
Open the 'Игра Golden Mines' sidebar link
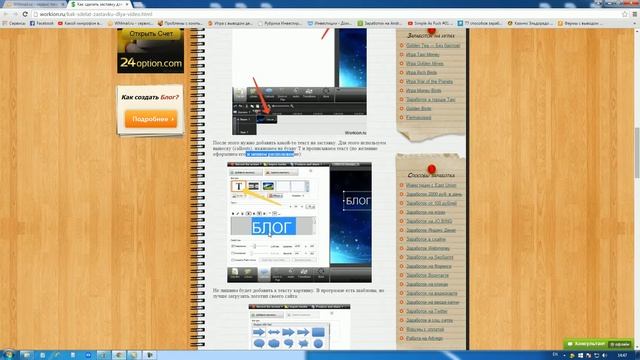pos(424,63)
